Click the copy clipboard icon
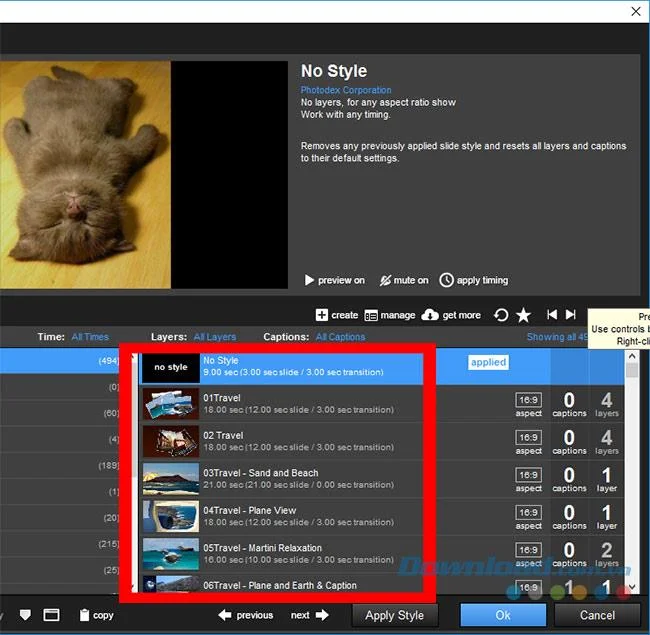Screen dimensions: 650x635 tap(85, 615)
